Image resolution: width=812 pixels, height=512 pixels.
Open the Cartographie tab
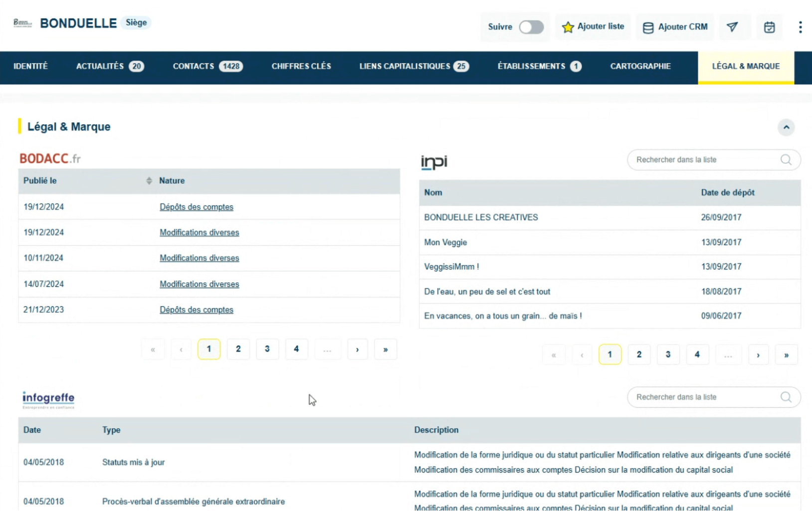point(640,66)
